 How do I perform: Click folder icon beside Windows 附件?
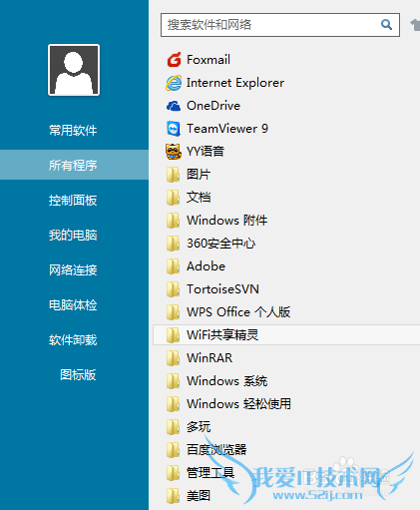(174, 221)
